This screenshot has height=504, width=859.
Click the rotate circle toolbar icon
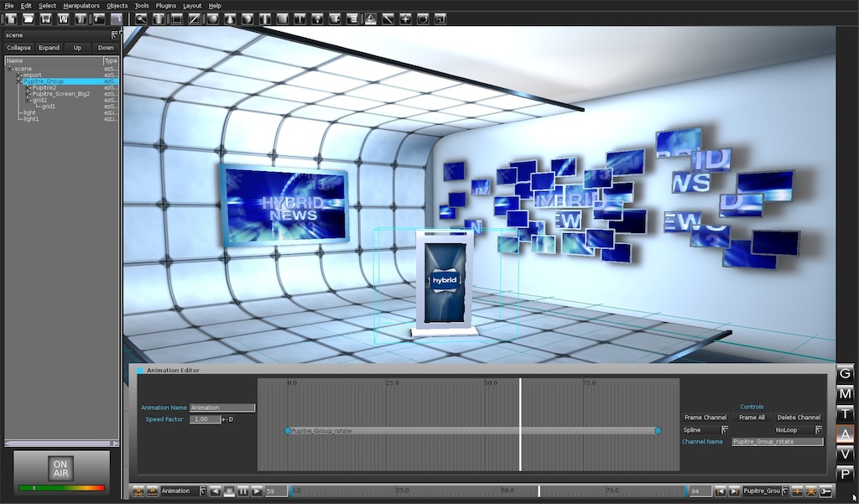(x=423, y=19)
